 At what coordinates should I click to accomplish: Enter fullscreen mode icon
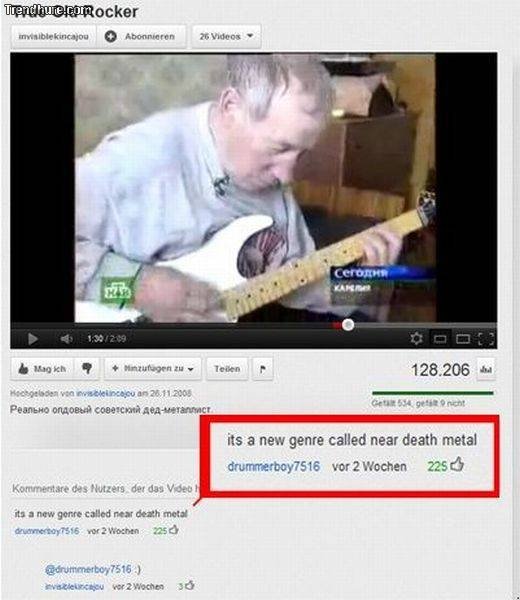coord(486,339)
